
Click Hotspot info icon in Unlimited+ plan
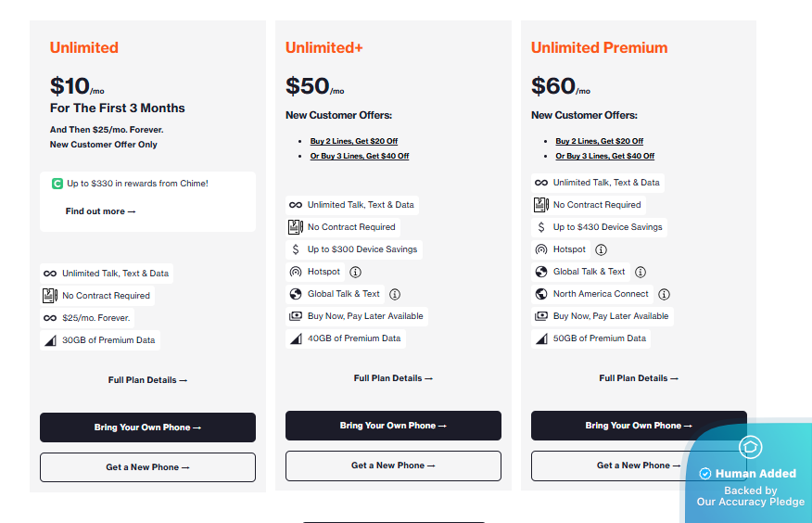click(x=355, y=272)
